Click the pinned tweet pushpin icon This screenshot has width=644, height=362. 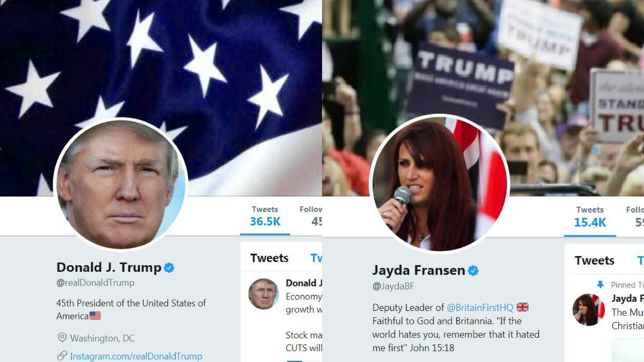point(600,285)
